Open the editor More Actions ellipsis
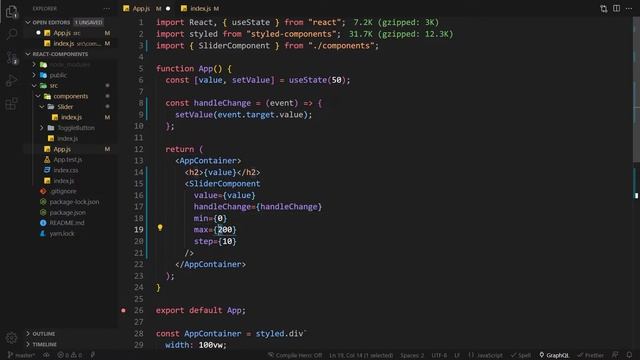 point(629,9)
